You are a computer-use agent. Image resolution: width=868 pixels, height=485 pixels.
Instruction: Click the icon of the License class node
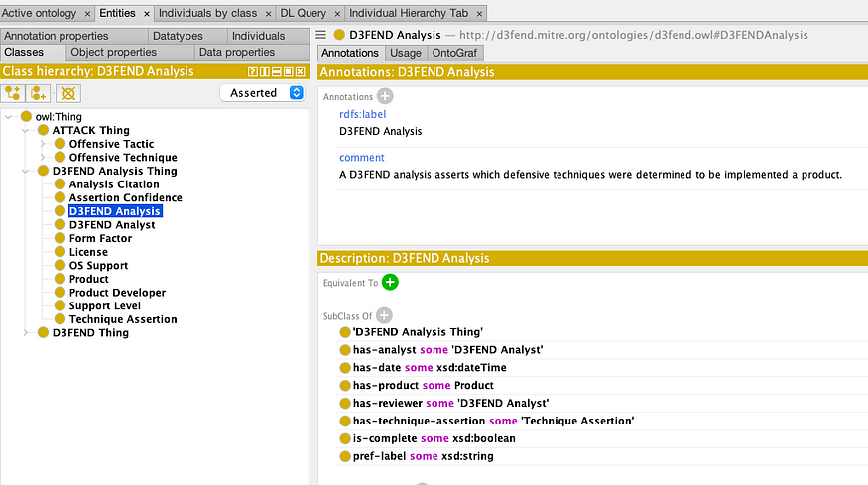pos(60,251)
